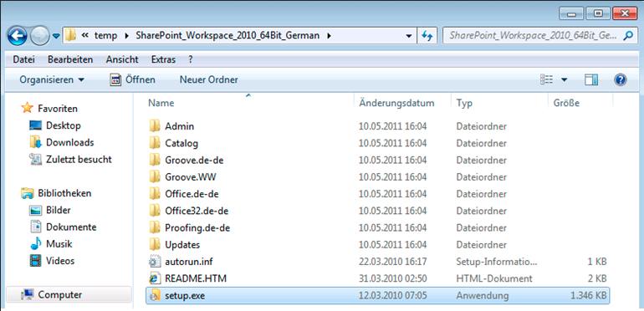
Task: Click the temp breadcrumb segment
Action: point(105,36)
